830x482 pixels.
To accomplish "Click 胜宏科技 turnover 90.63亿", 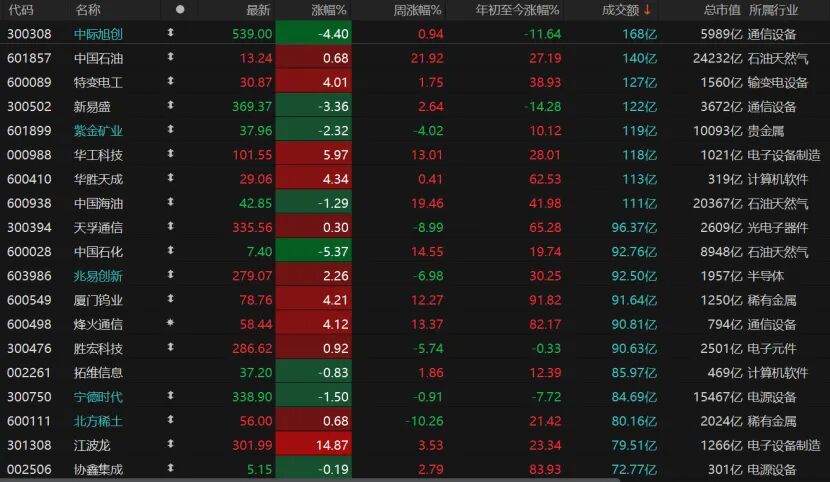I will tap(634, 349).
